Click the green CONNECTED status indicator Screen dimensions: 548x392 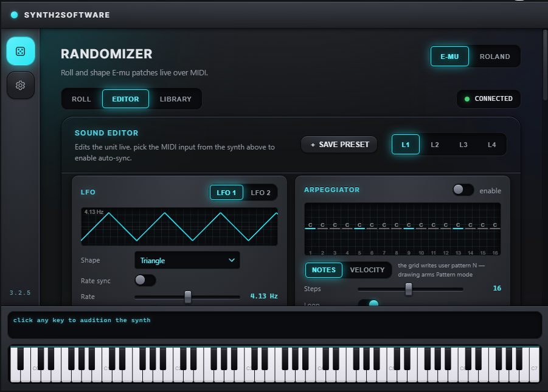(488, 99)
